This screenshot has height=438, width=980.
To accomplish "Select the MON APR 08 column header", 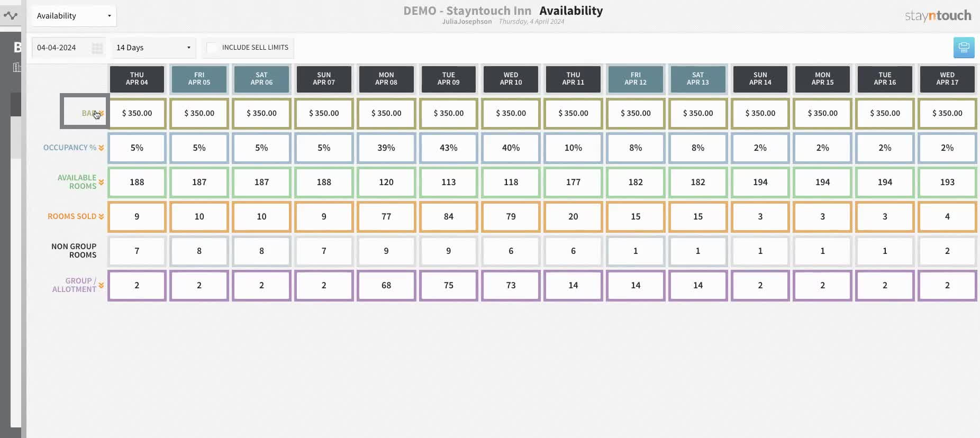I will pos(386,79).
